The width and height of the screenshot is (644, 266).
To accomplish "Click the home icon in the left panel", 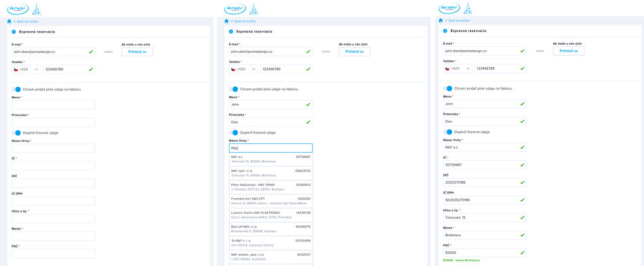I will pyautogui.click(x=9, y=21).
